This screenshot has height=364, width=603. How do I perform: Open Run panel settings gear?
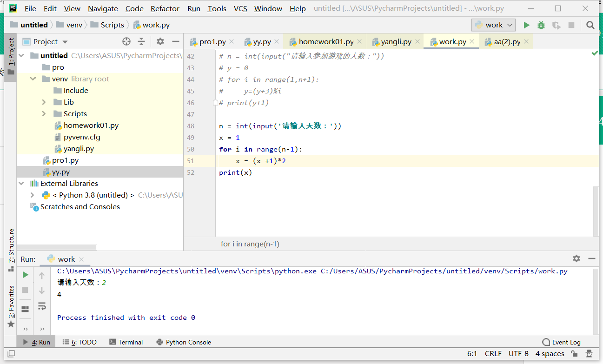576,258
